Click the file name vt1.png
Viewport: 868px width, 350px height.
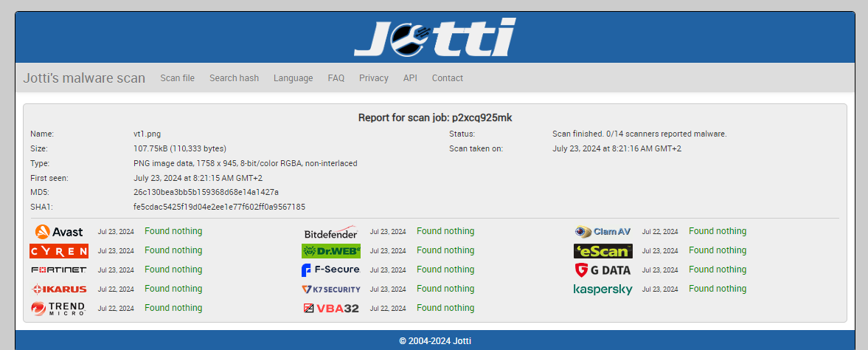point(147,134)
